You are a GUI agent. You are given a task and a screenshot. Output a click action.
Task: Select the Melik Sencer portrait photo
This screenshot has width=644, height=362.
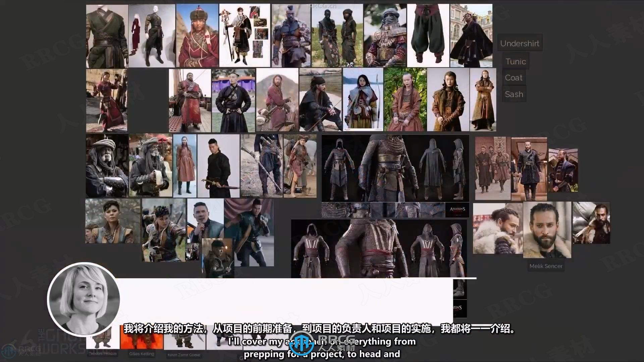(547, 230)
